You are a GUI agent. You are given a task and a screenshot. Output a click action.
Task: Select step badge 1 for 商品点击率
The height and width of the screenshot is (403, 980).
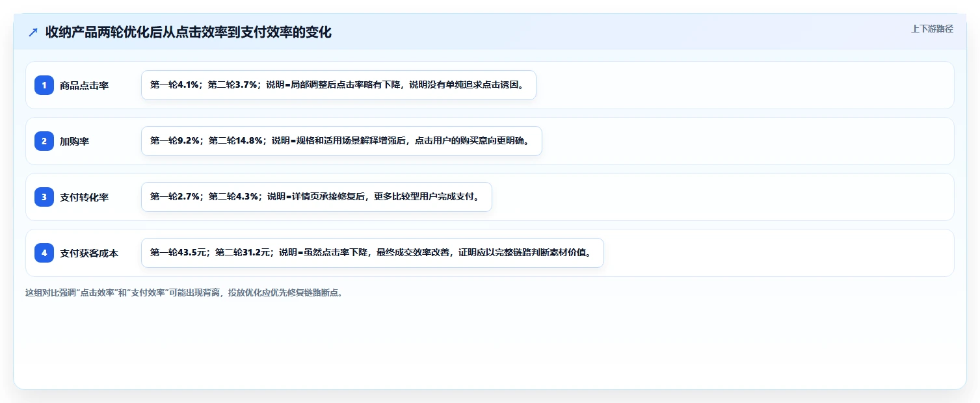pos(44,85)
